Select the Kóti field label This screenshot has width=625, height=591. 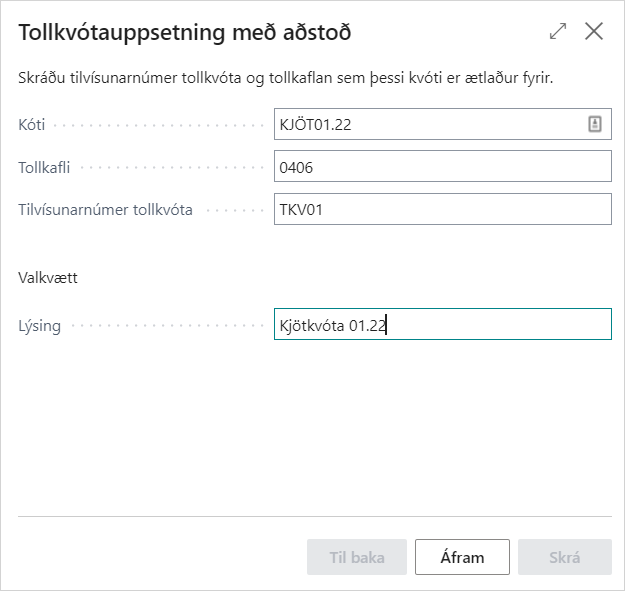(x=32, y=125)
